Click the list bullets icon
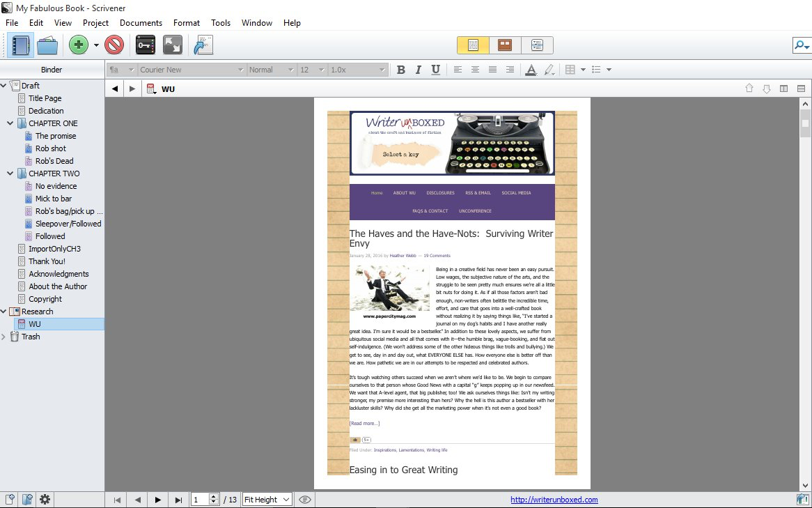The image size is (812, 508). point(597,70)
